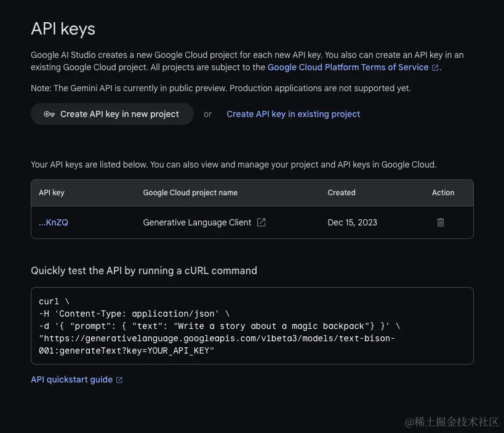This screenshot has height=433, width=504.
Task: Follow the "Create API key in existing project" link
Action: tap(293, 114)
